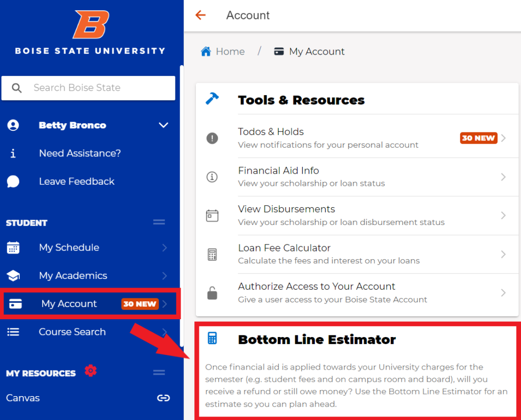Expand the My Account sidebar chevron

pyautogui.click(x=165, y=303)
